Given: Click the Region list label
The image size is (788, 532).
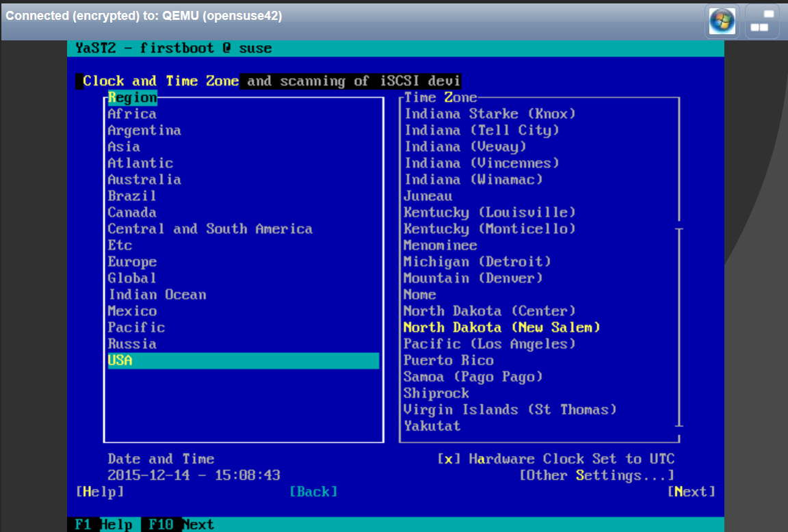Looking at the screenshot, I should pyautogui.click(x=133, y=98).
